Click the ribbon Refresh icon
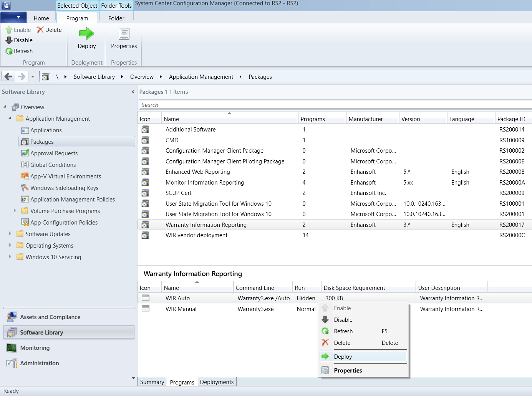Screen dimensions: 532x396 point(9,51)
